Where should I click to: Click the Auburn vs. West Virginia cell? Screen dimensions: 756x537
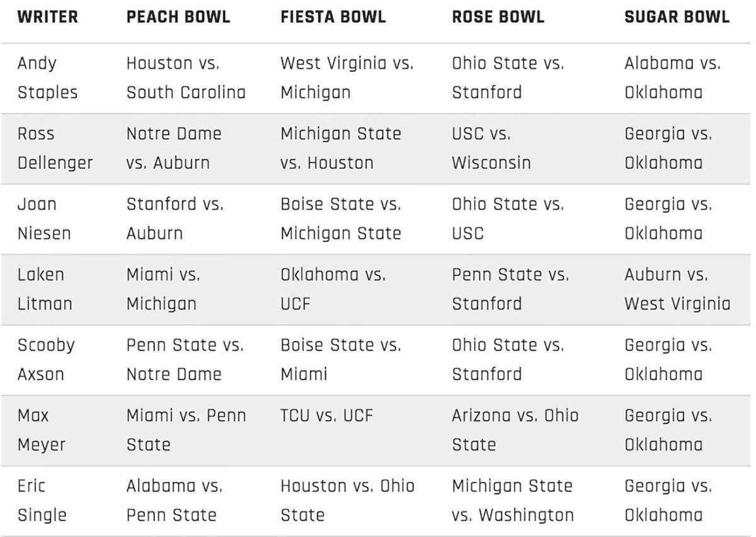click(x=677, y=289)
